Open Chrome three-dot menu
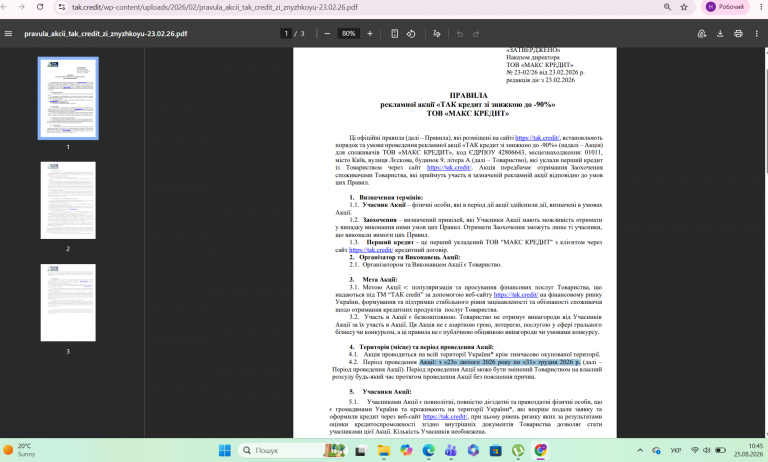 click(761, 7)
